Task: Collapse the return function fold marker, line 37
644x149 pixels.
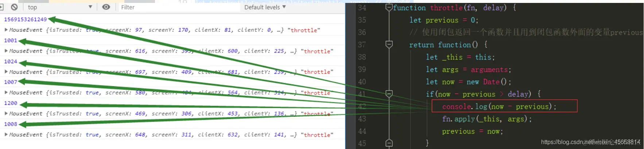Action: [389, 45]
